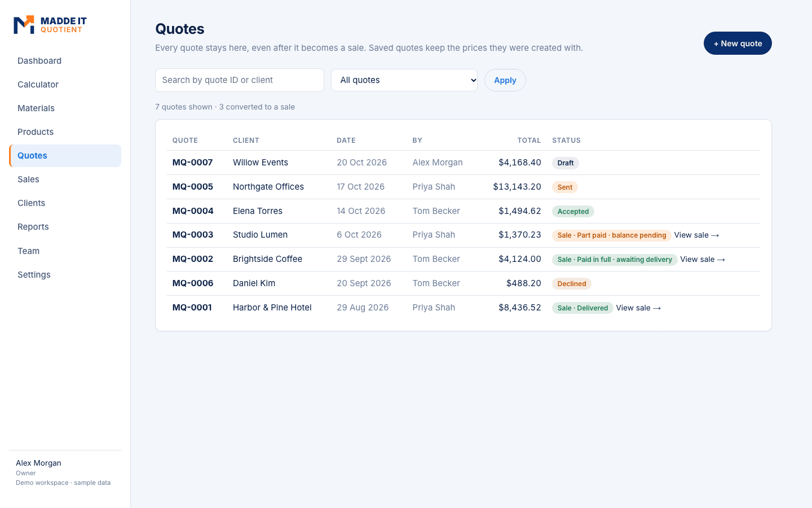
Task: Select client Elena Torres
Action: pos(258,211)
